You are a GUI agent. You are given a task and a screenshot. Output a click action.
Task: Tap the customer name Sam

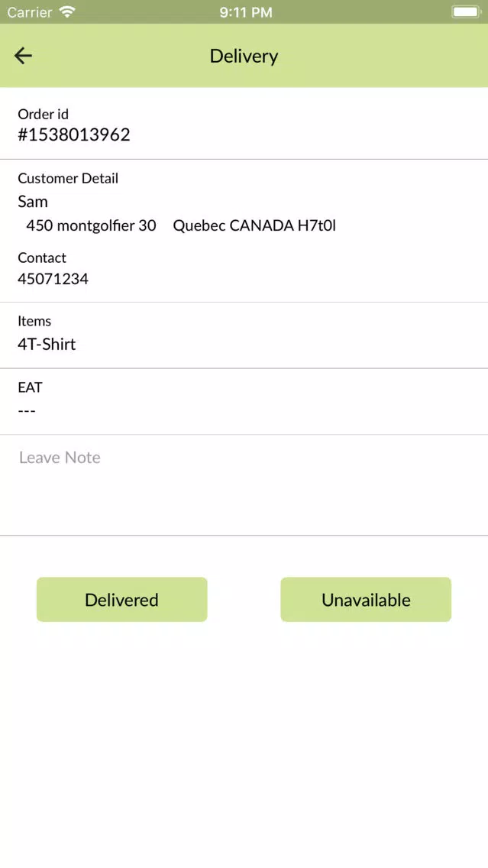coord(33,202)
